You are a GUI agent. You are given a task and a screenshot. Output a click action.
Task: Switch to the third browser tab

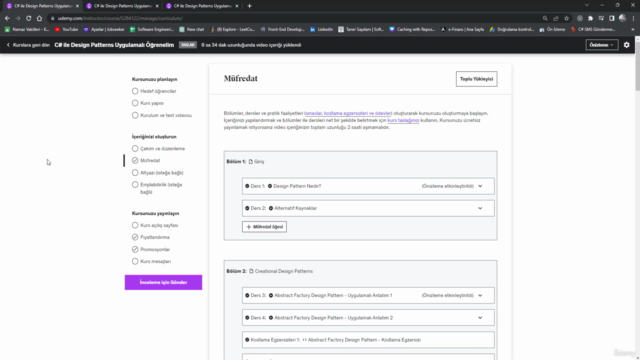(x=202, y=6)
